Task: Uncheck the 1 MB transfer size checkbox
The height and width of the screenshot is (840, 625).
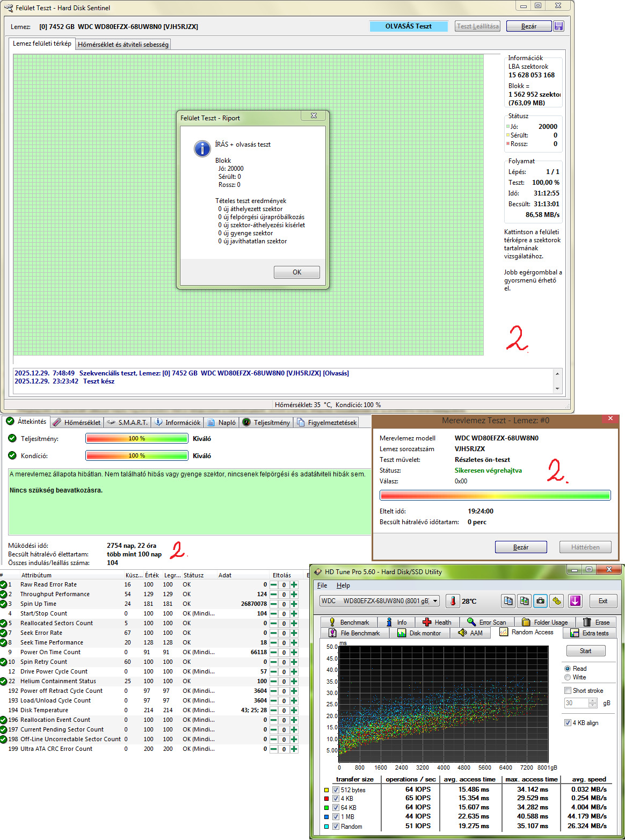Action: (336, 817)
